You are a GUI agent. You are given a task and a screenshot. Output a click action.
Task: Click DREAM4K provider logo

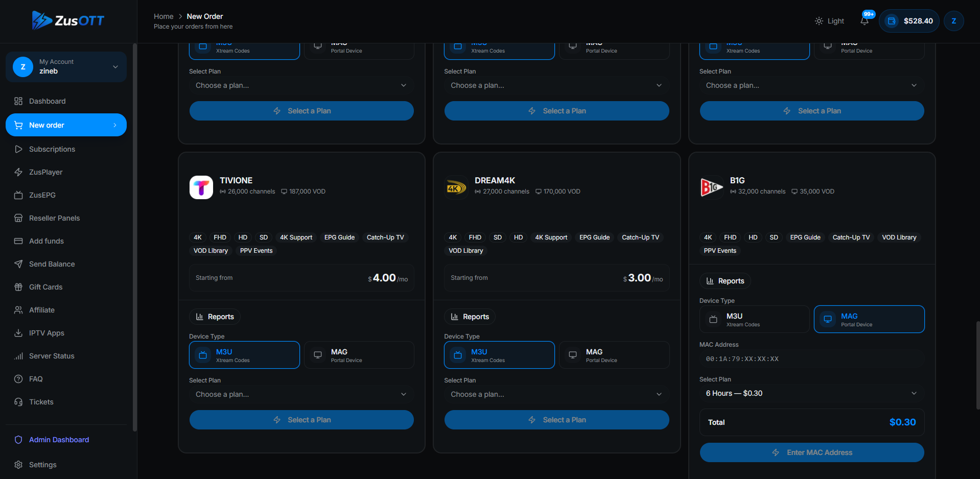(x=456, y=187)
